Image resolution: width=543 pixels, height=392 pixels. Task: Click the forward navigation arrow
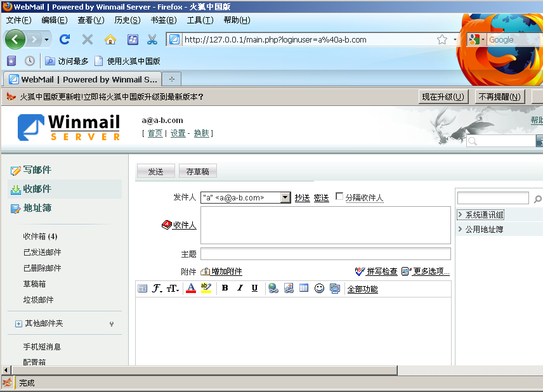pos(34,39)
